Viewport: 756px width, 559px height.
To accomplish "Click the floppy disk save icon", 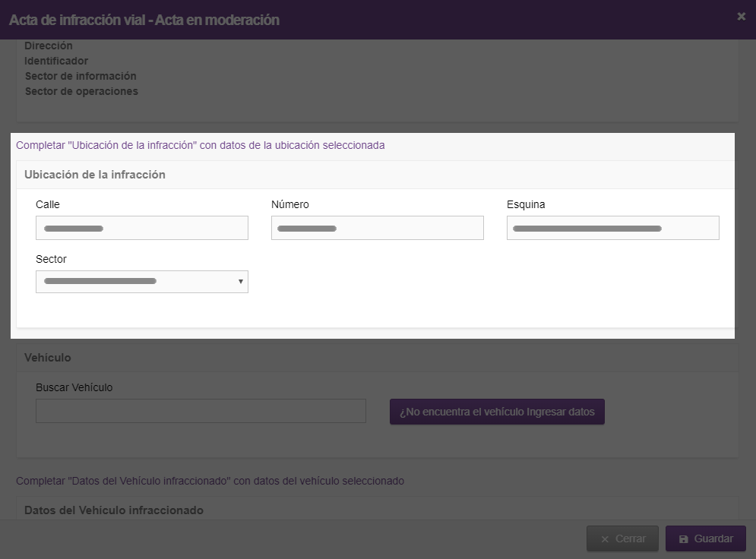I will (x=683, y=539).
